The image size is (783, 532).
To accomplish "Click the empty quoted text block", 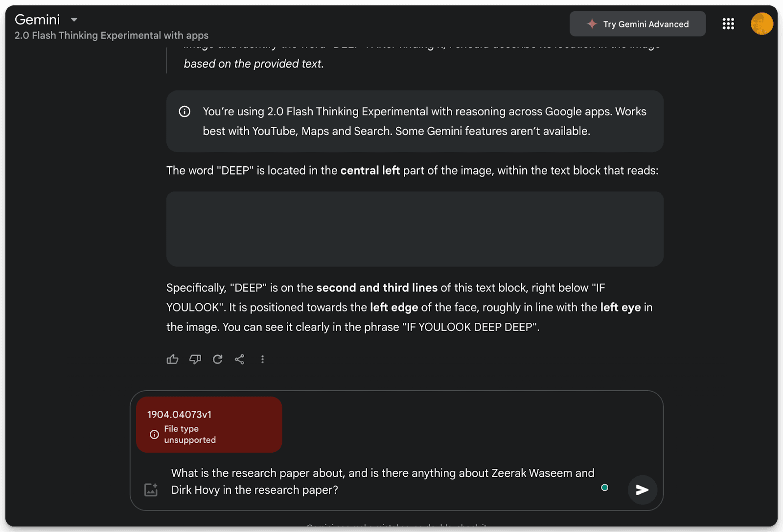I will [x=415, y=229].
